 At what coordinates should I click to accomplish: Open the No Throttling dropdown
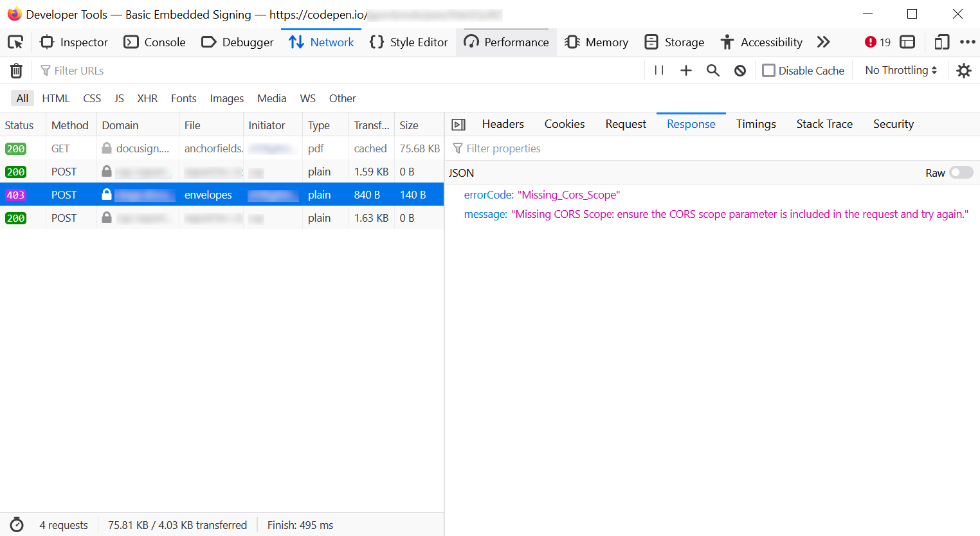(x=900, y=70)
